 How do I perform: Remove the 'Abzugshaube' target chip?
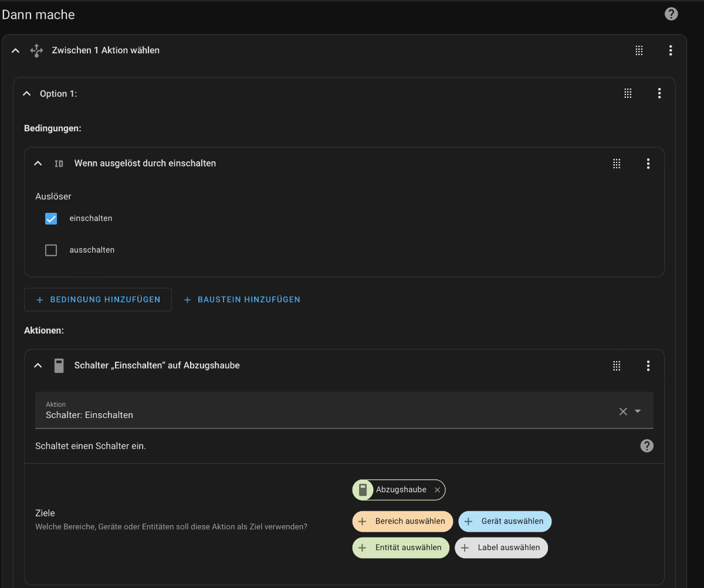click(437, 490)
